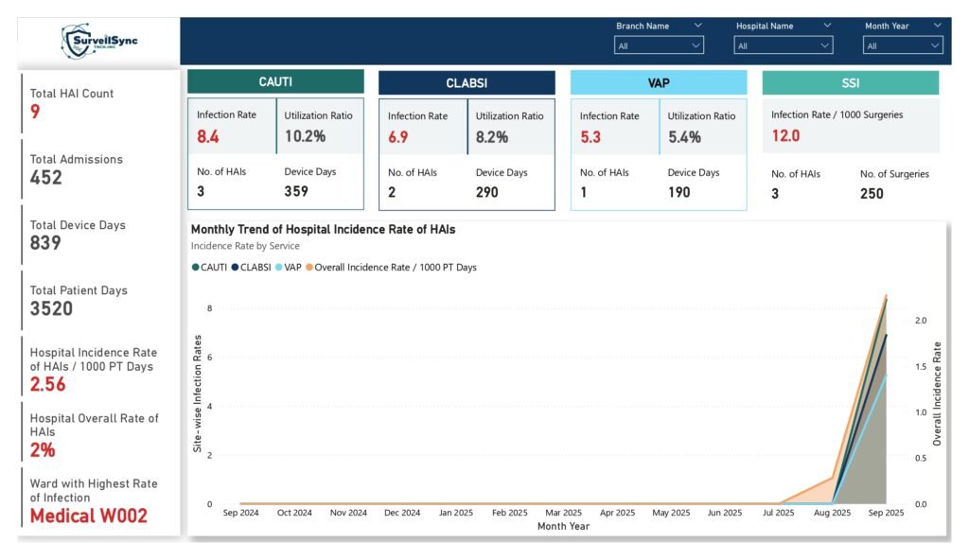Open the Branch Name dropdown
This screenshot has width=969, height=560.
click(x=660, y=44)
